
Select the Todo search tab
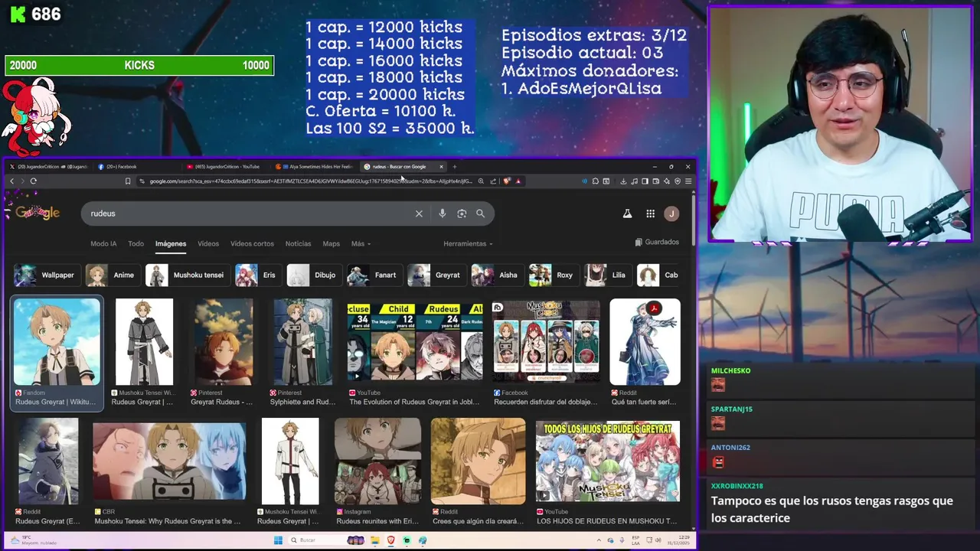tap(136, 243)
